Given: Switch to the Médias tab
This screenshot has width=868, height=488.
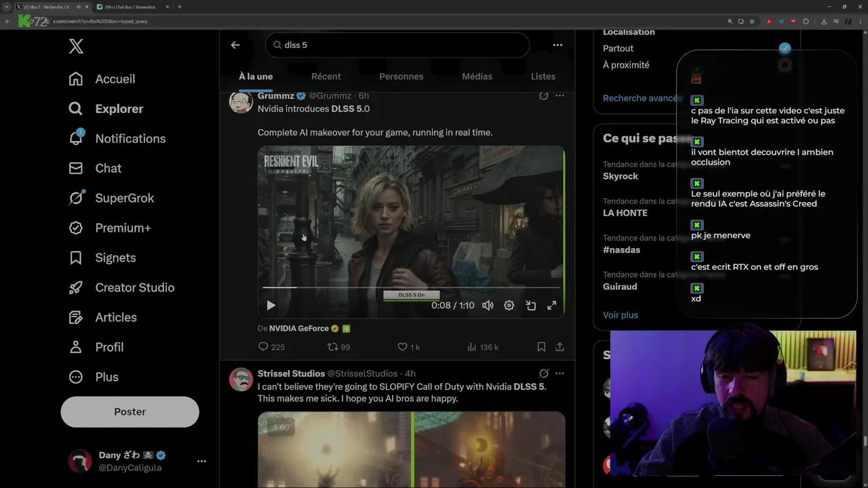Looking at the screenshot, I should (x=477, y=77).
